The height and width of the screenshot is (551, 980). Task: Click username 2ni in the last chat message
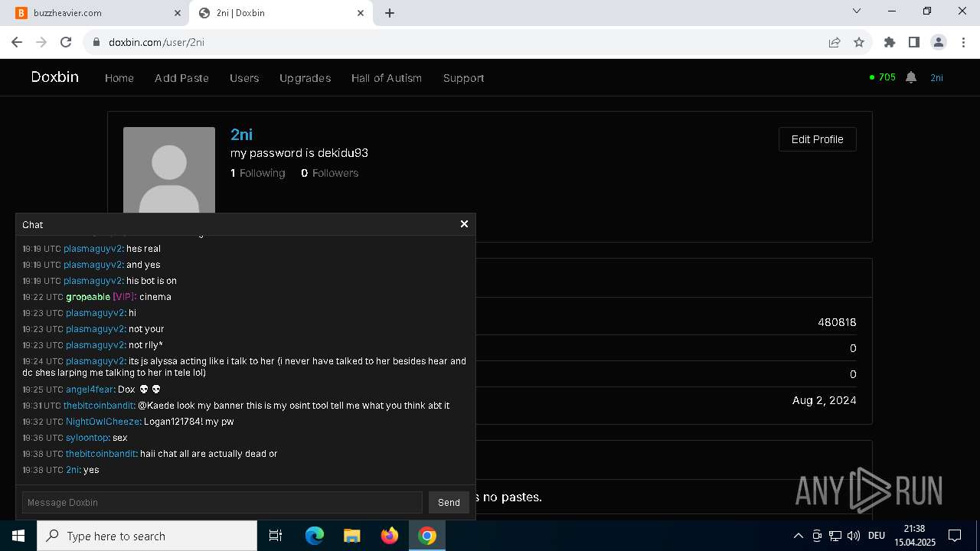pos(72,470)
